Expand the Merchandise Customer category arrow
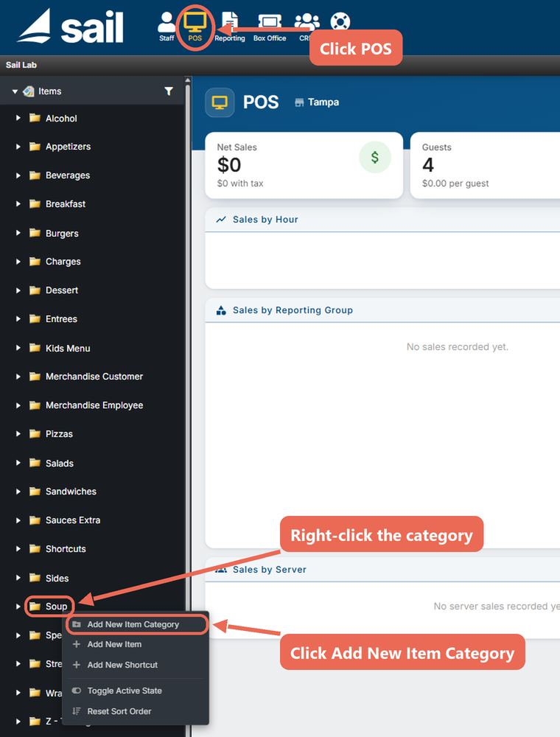Viewport: 560px width, 737px height. tap(18, 377)
